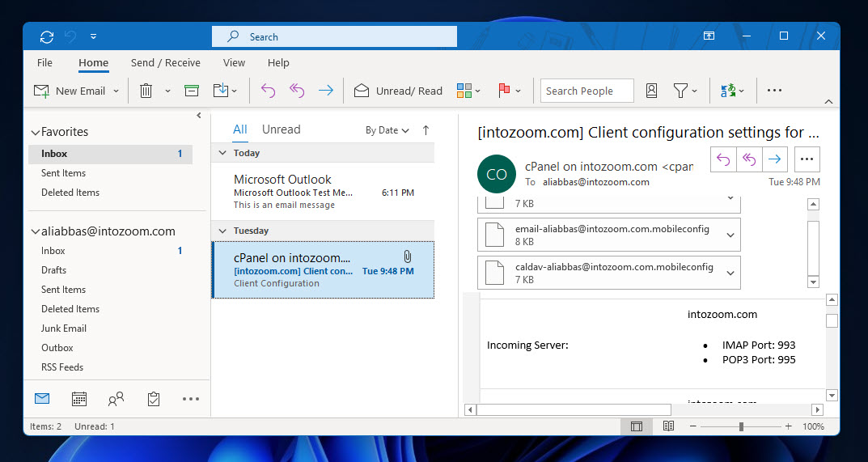Collapse the Favorites folder group
868x462 pixels.
[x=35, y=133]
